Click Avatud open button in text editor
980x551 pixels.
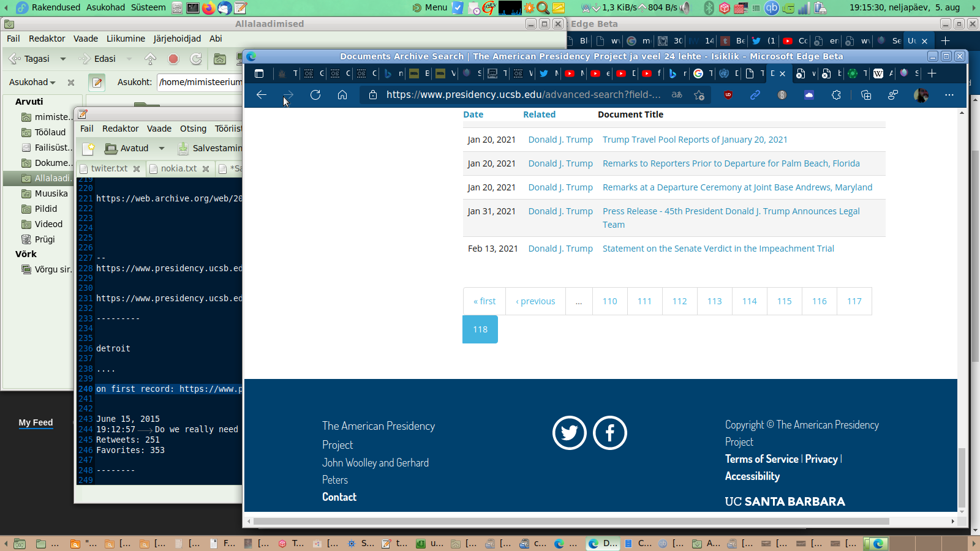pos(127,148)
